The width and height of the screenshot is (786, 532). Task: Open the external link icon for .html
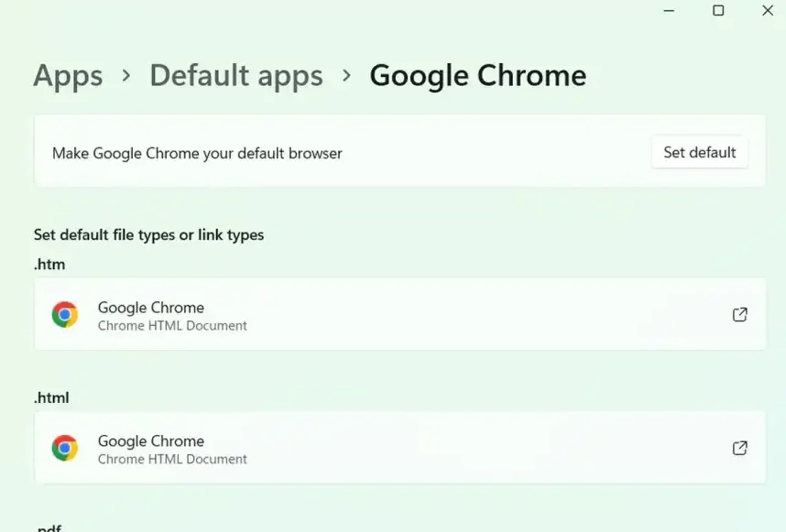tap(740, 448)
